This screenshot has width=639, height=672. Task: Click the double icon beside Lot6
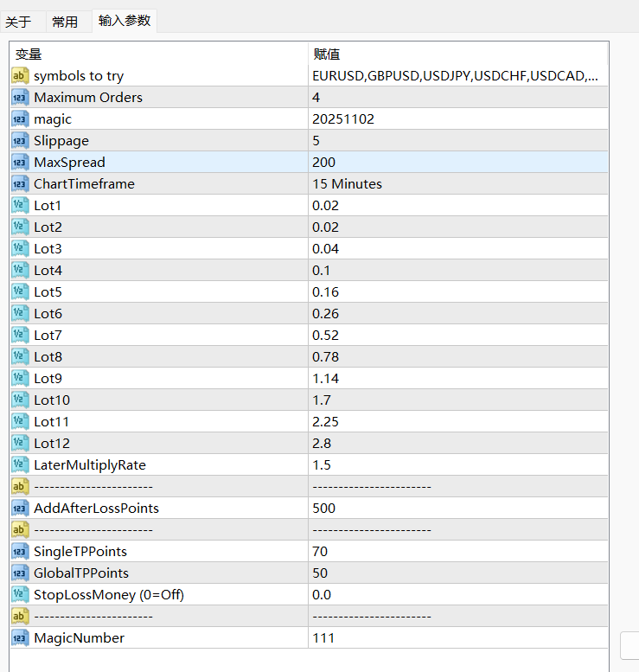(x=20, y=313)
